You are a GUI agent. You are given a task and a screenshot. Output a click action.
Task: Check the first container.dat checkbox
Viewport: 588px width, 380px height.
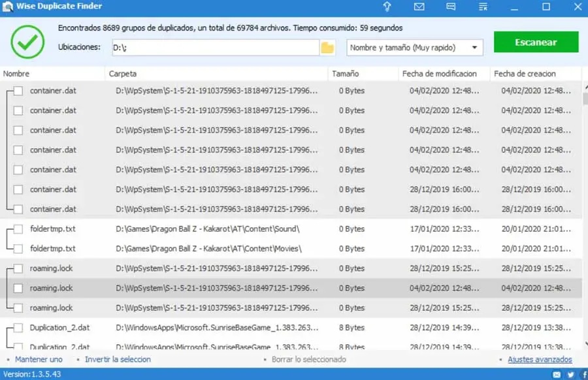click(18, 91)
